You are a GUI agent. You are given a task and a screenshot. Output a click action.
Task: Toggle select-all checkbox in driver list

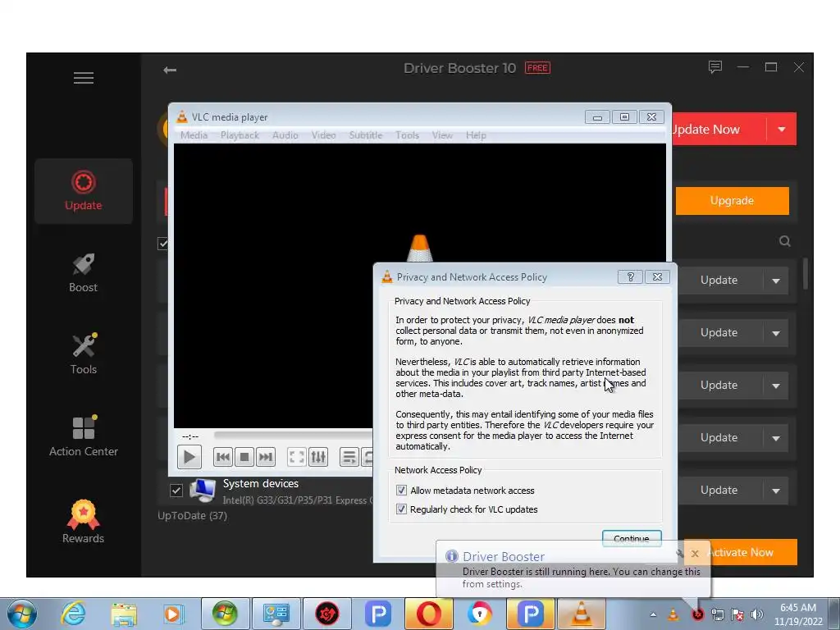163,244
